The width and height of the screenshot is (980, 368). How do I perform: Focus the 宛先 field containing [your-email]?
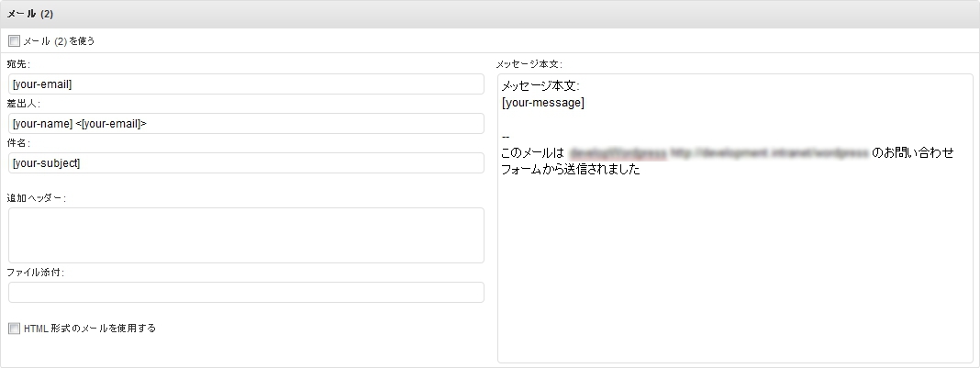click(246, 84)
